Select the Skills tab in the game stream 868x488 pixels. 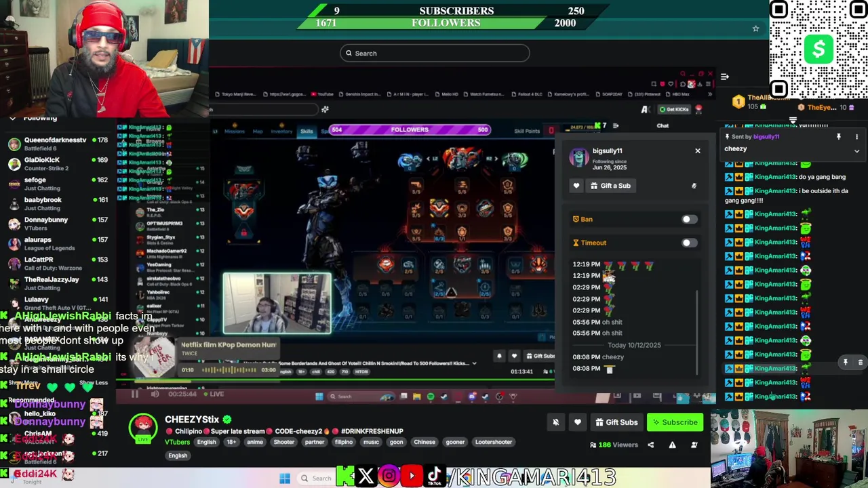tap(307, 131)
